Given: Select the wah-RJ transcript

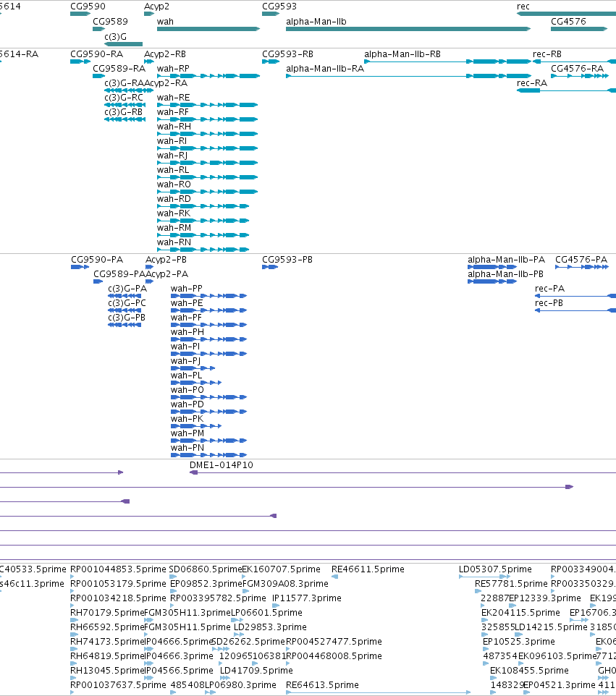Looking at the screenshot, I should (208, 163).
